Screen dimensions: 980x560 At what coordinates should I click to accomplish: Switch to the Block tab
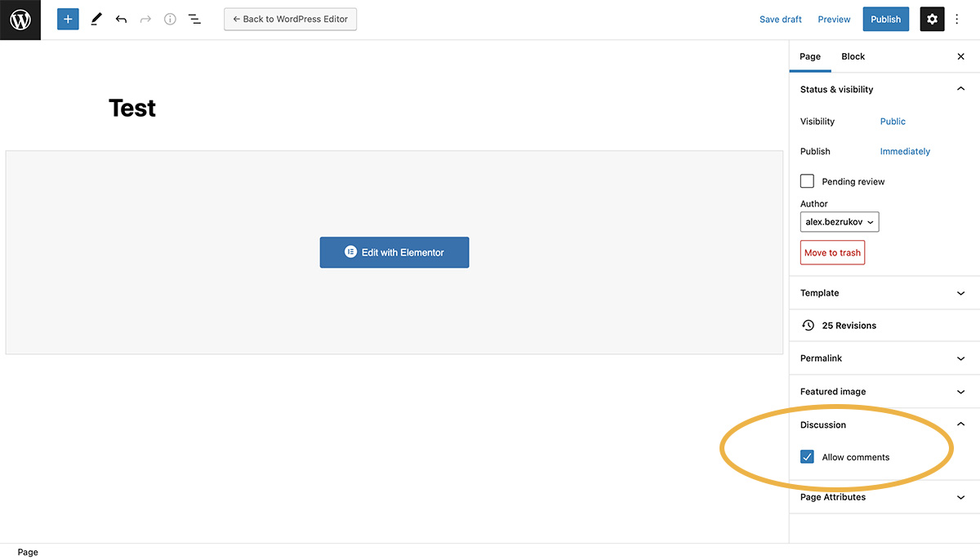click(853, 56)
